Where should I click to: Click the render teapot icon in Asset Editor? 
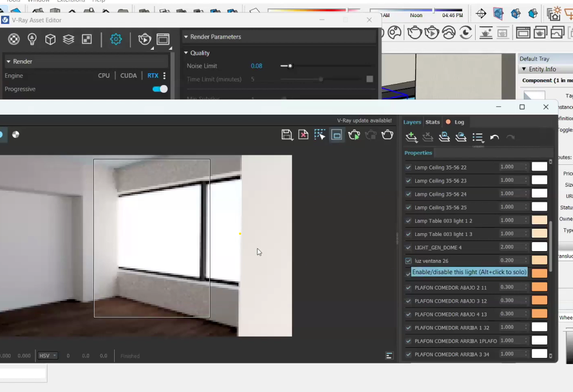click(x=145, y=39)
